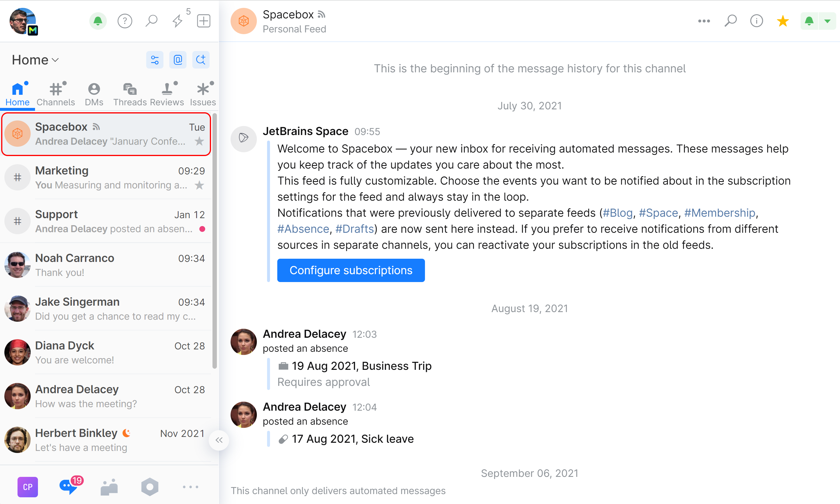
Task: Click the lightning bolt quick actions icon
Action: coord(177,21)
